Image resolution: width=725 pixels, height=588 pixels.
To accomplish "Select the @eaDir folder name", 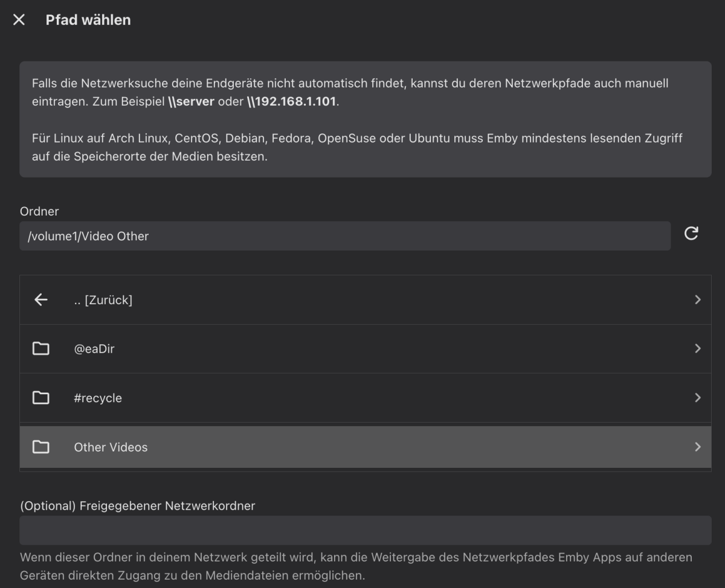I will click(x=94, y=349).
